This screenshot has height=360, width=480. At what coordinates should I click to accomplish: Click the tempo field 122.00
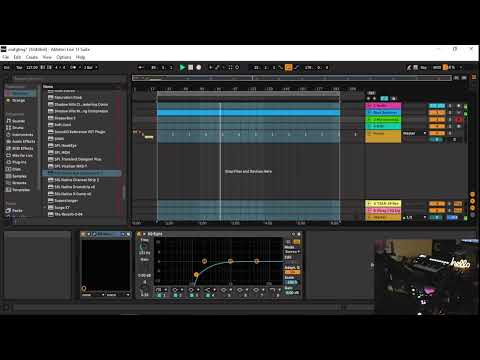[32, 67]
